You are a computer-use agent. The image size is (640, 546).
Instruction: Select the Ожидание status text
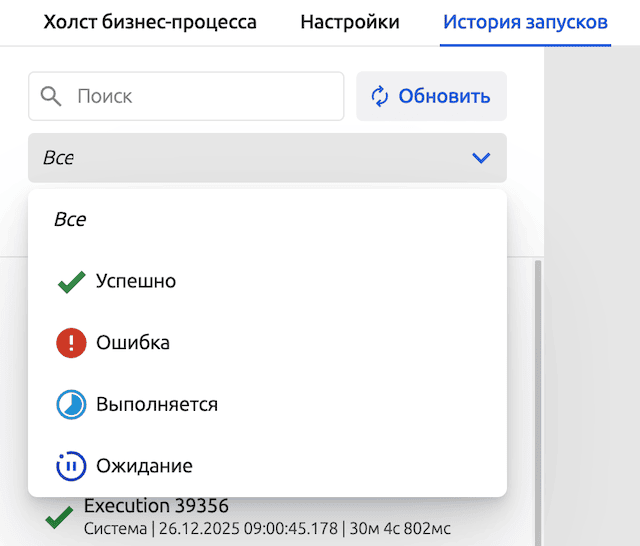tap(144, 466)
